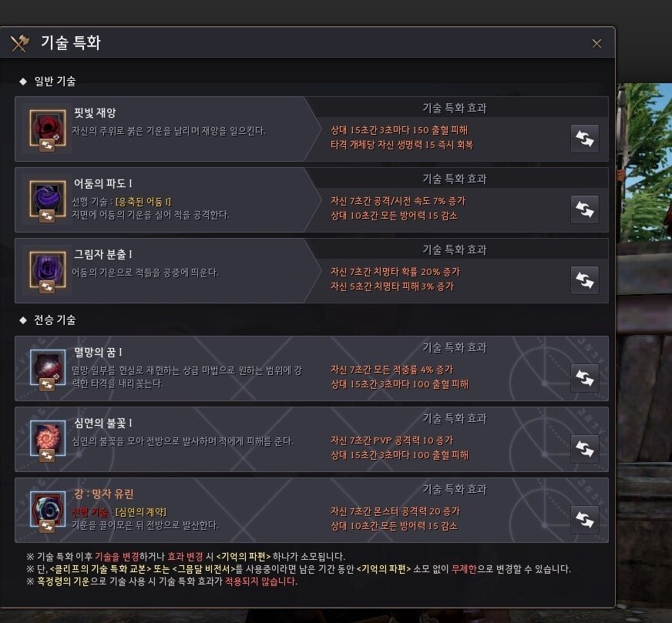Swap effect for 핏빛 재앙 with refresh button
Viewport: 672px width, 623px height.
click(x=585, y=139)
